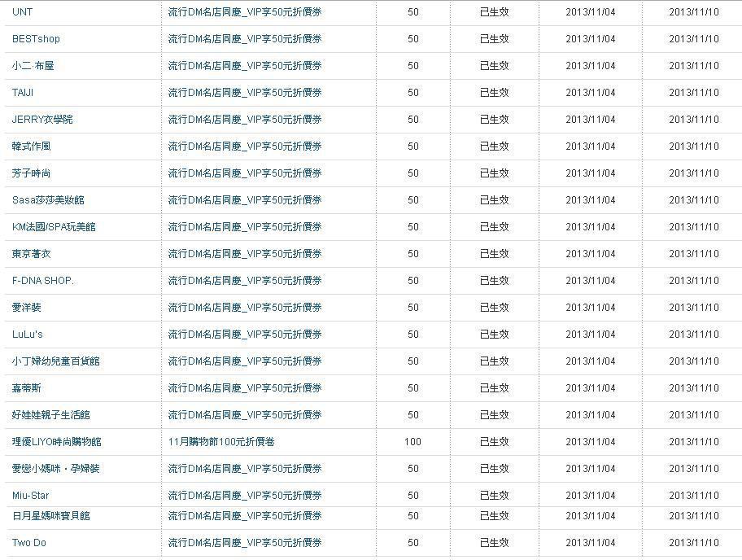Open the BESTshop store link
The width and height of the screenshot is (742, 560).
pos(36,39)
